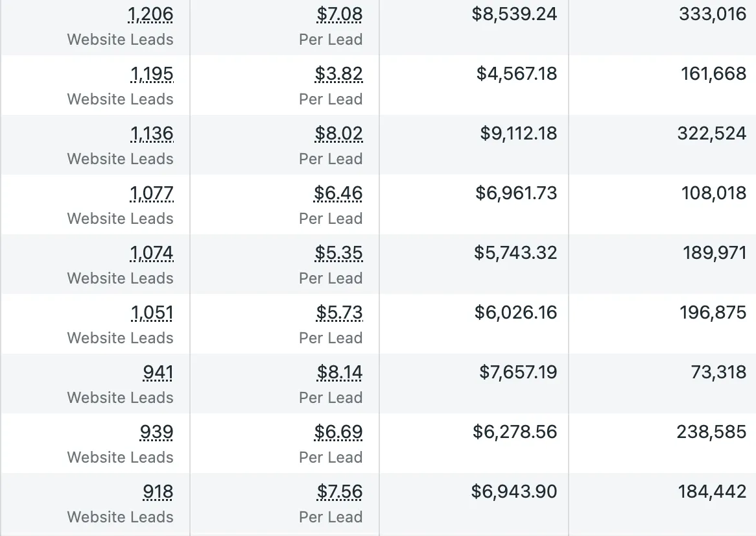The width and height of the screenshot is (756, 536).
Task: Select the $3.82 cost per lead
Action: click(x=339, y=74)
